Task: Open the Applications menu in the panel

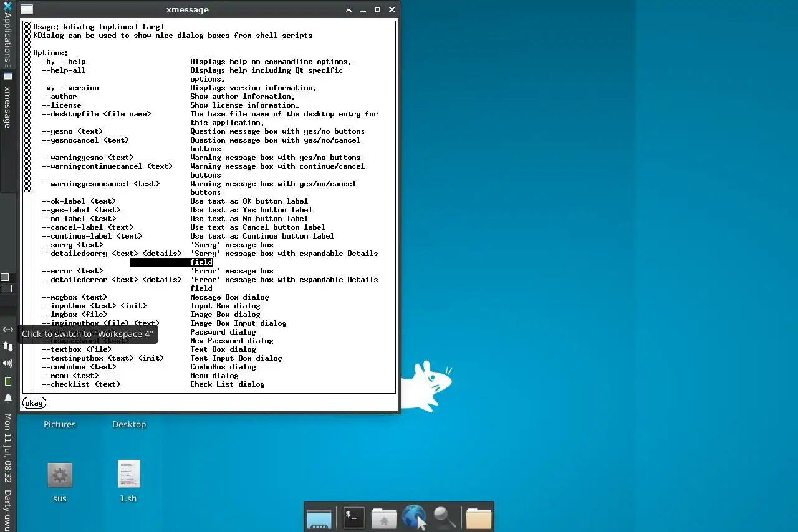Action: click(7, 34)
